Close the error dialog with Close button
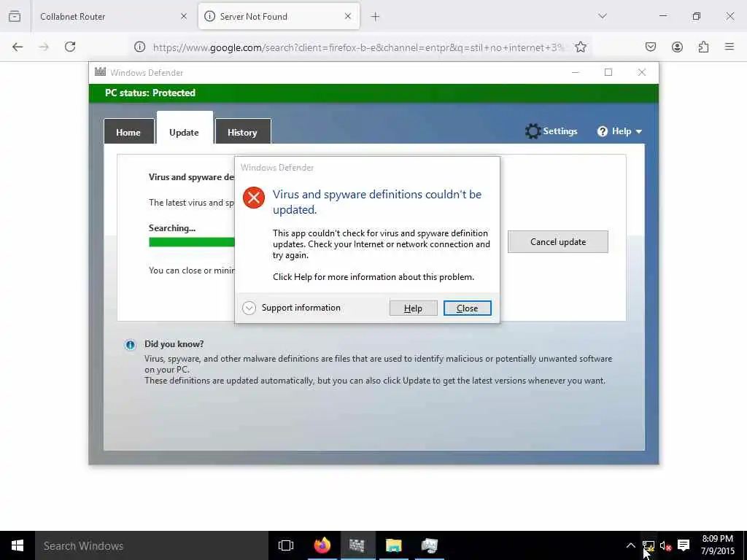Viewport: 747px width, 560px height. (x=467, y=308)
